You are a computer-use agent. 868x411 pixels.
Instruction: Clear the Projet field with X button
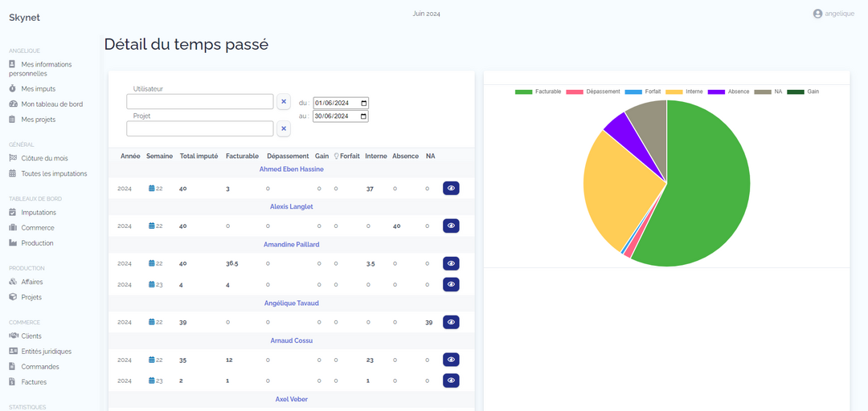pos(284,128)
